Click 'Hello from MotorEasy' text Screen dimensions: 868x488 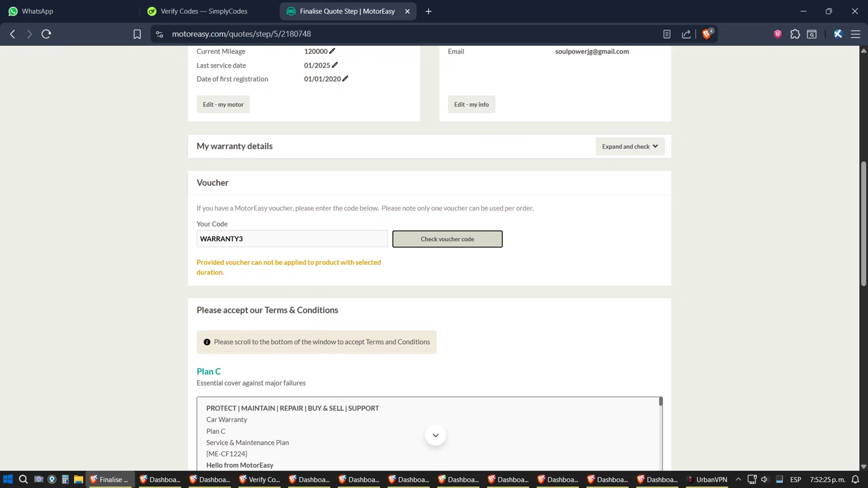pos(240,465)
